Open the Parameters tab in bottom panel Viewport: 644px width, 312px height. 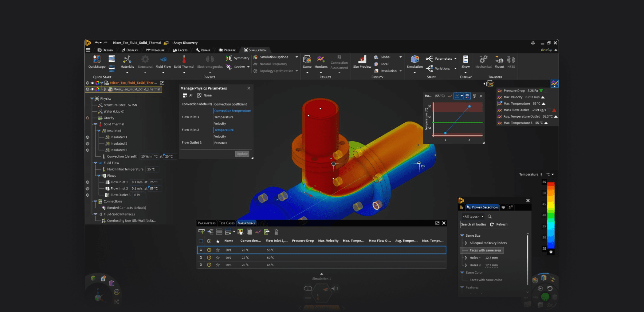[x=207, y=223]
